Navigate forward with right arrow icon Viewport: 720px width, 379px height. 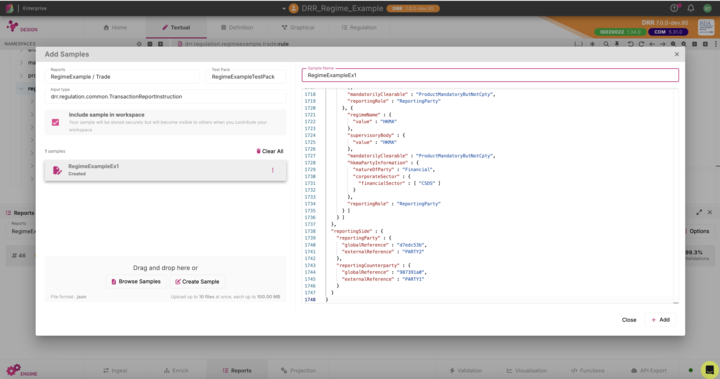click(x=663, y=44)
